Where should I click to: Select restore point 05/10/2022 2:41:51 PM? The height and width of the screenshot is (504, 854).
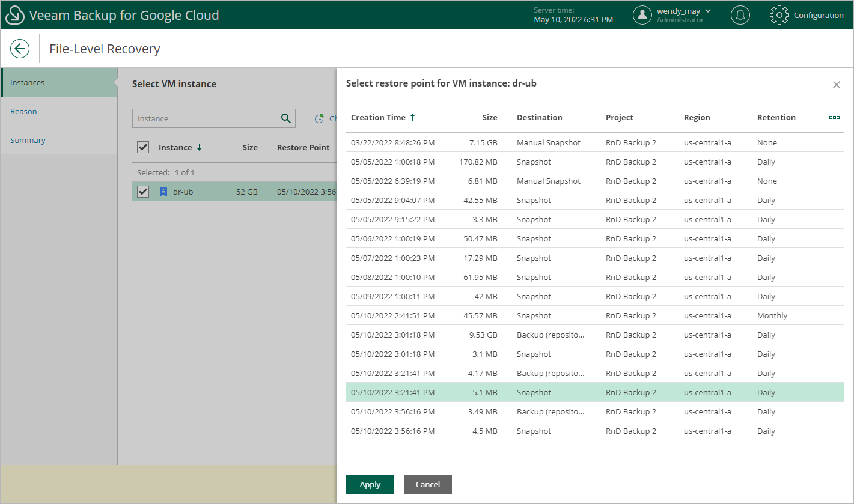point(595,315)
